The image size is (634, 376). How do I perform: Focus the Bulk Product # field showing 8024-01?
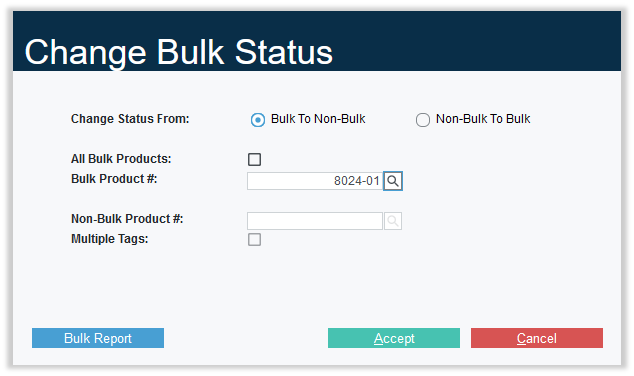[315, 181]
